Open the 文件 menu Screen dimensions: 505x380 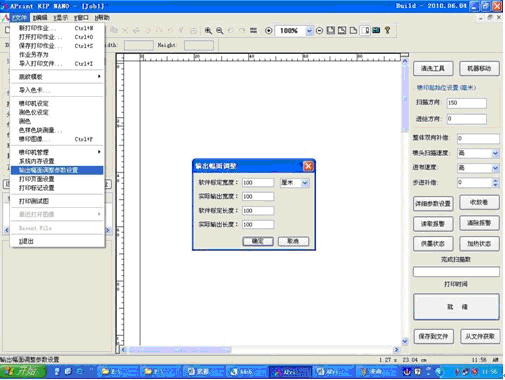(20, 18)
